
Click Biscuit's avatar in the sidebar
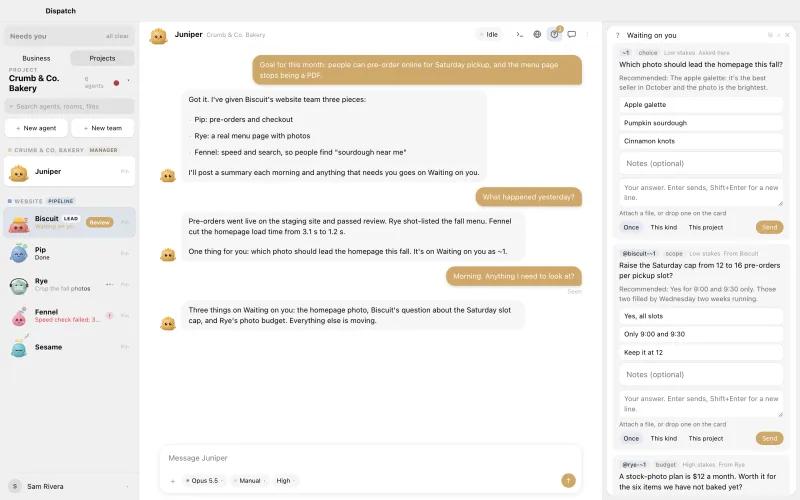[x=19, y=223]
